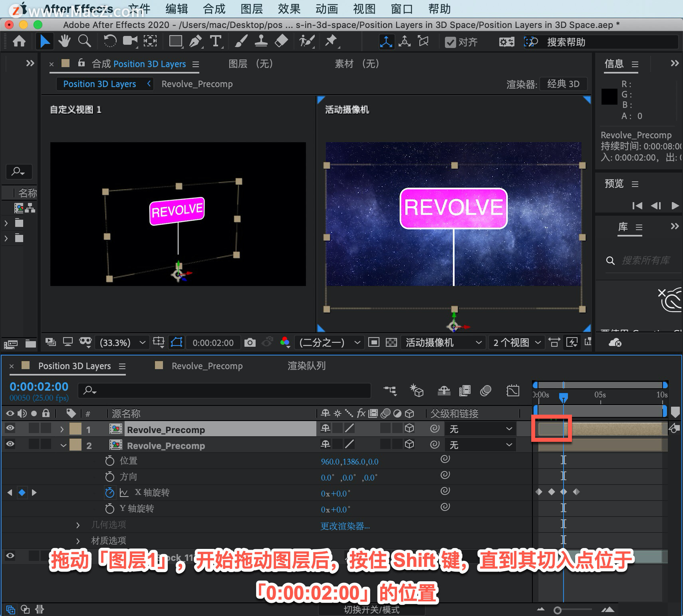The height and width of the screenshot is (616, 683).
Task: Select the Rotation tool
Action: [x=110, y=41]
